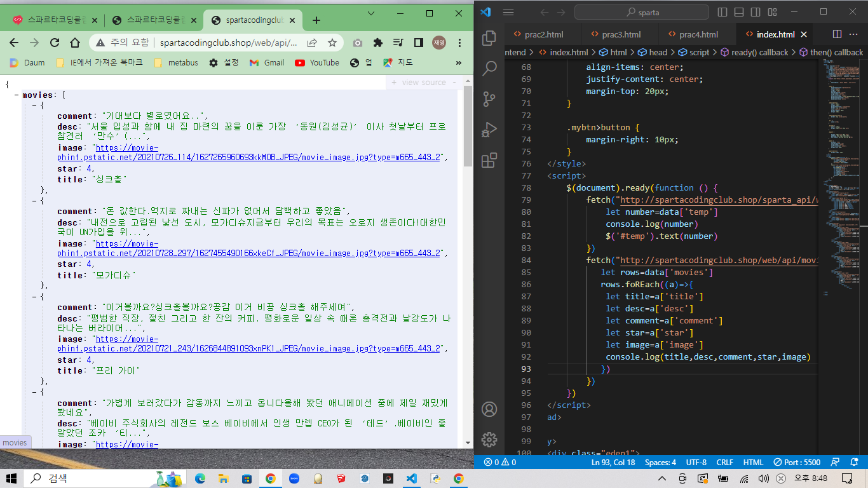Switch to prac2.html tab

(x=543, y=34)
